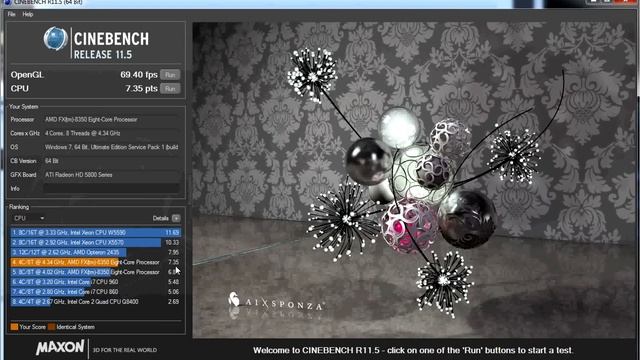Click the CPU score 7.35 pts
Image resolution: width=640 pixels, height=360 pixels.
[141, 89]
